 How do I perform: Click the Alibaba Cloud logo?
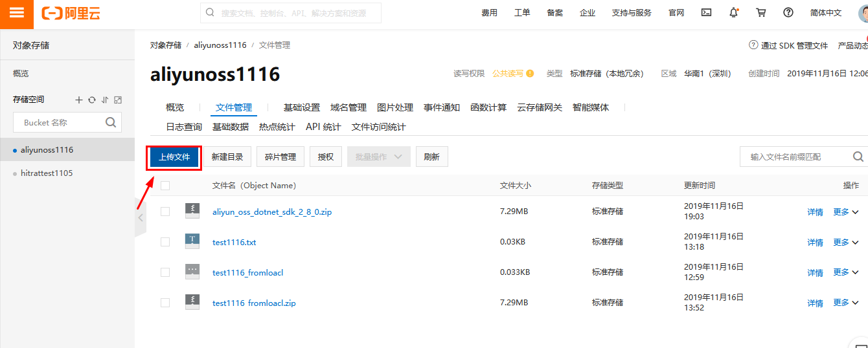click(71, 14)
